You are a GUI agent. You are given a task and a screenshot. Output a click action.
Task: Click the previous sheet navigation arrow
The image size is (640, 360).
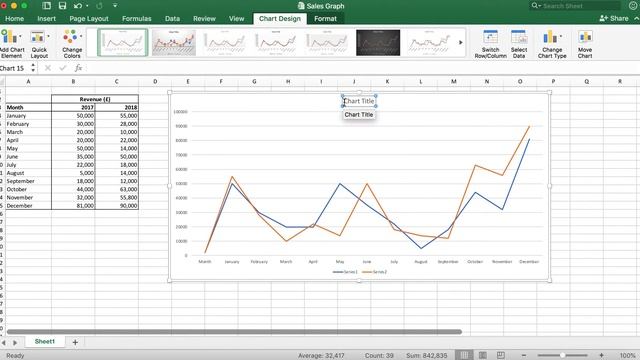coord(4,343)
